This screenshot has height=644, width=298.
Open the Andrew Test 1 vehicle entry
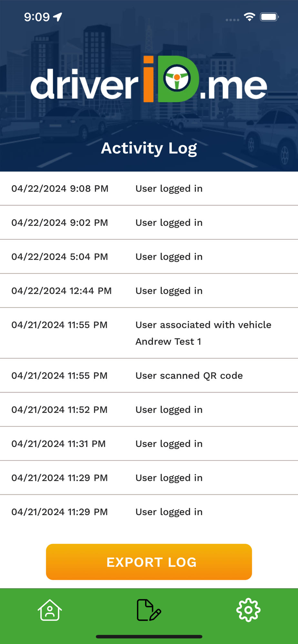pyautogui.click(x=149, y=333)
